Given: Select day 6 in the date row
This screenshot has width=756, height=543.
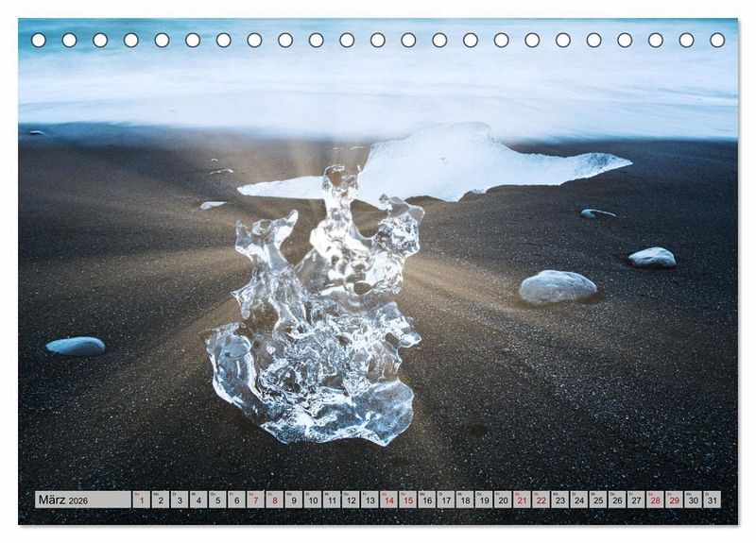Looking at the screenshot, I should 237,500.
